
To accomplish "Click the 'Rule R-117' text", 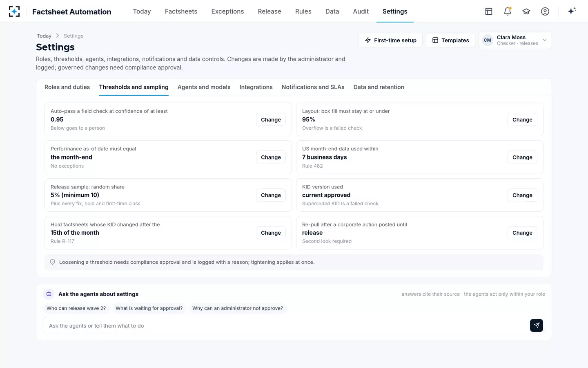I will [62, 241].
